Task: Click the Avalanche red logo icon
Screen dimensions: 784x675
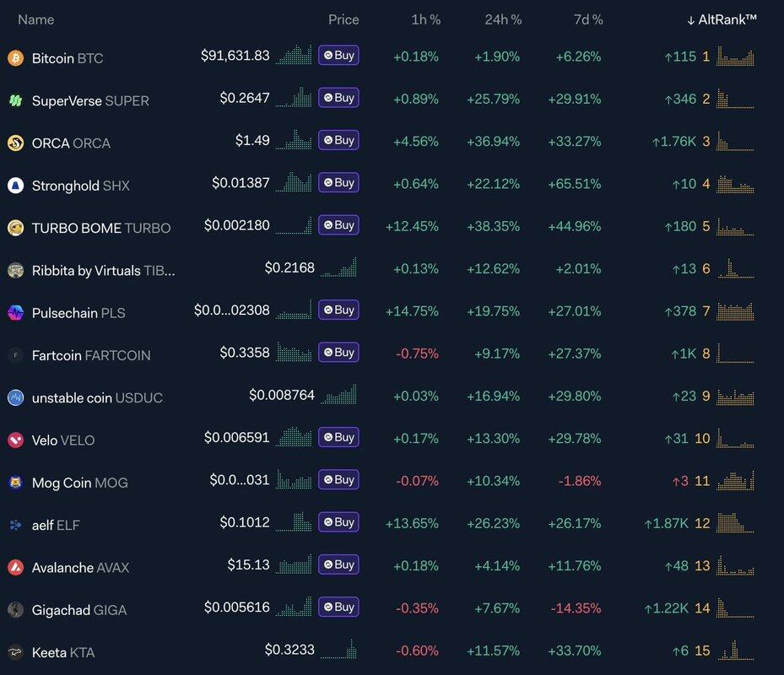Action: coord(15,568)
